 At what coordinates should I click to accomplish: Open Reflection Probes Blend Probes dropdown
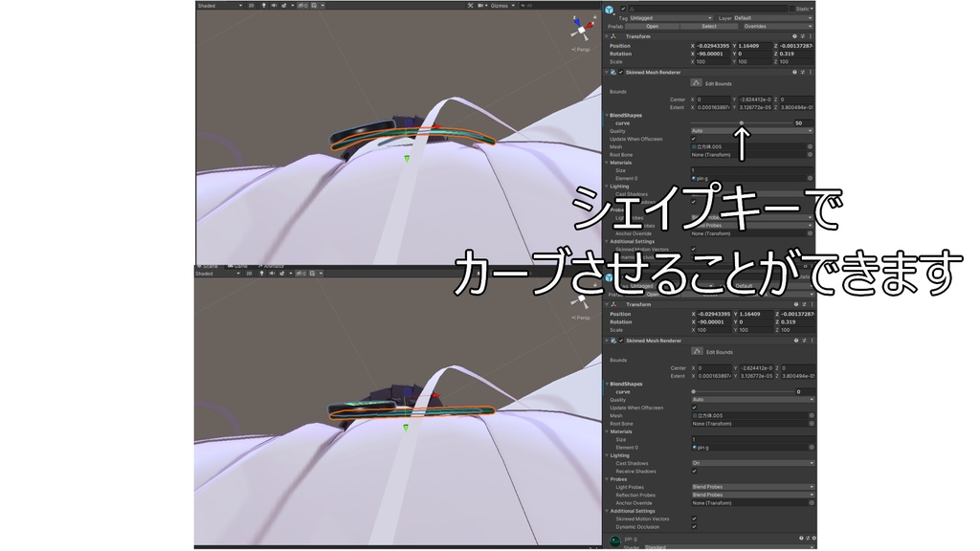point(753,495)
